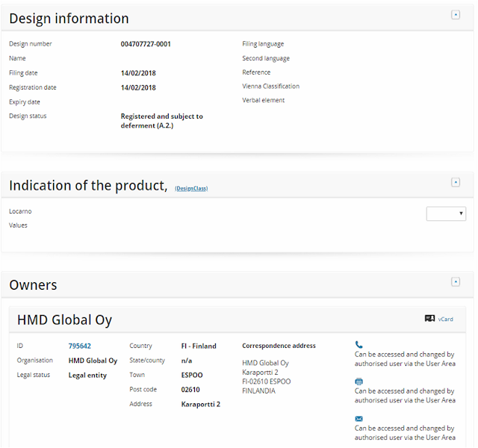
Task: Click the filing date value 14/02/2018
Action: 138,73
